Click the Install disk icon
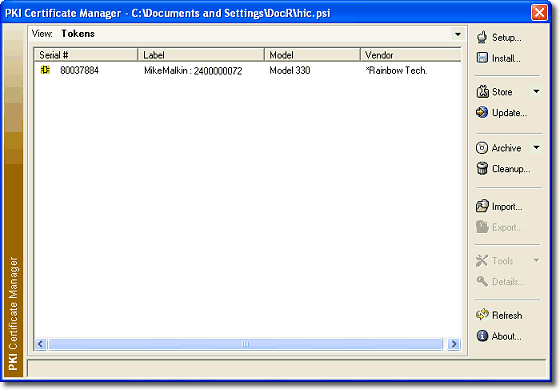The image size is (560, 390). tap(482, 58)
